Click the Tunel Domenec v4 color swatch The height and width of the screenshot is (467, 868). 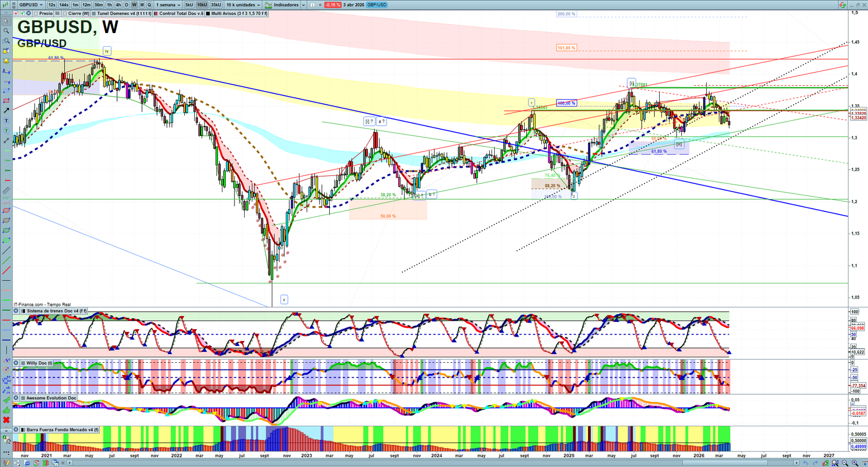(94, 14)
